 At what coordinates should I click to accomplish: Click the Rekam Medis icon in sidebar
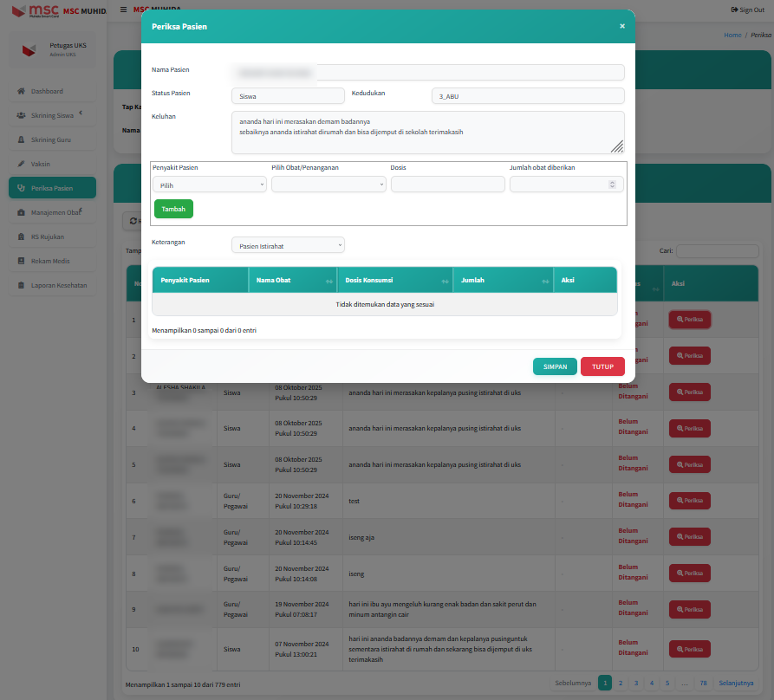coord(21,261)
